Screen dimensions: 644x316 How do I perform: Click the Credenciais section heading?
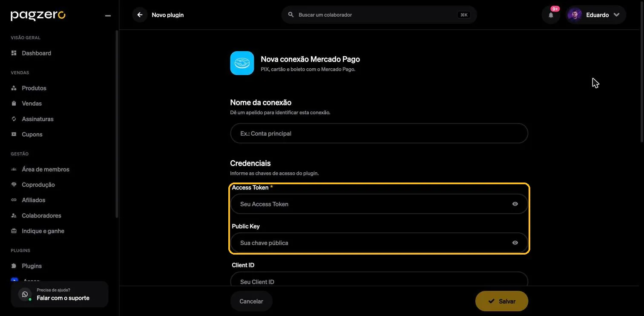tap(250, 163)
